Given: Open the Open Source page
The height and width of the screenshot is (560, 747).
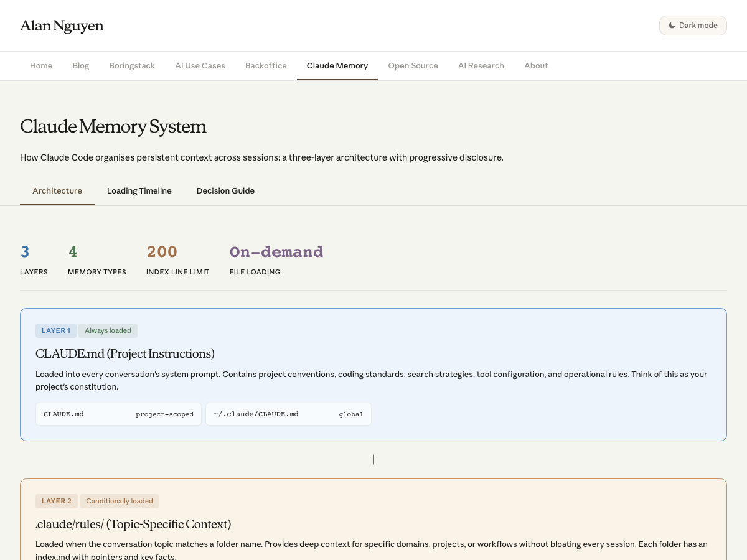Looking at the screenshot, I should click(x=413, y=65).
